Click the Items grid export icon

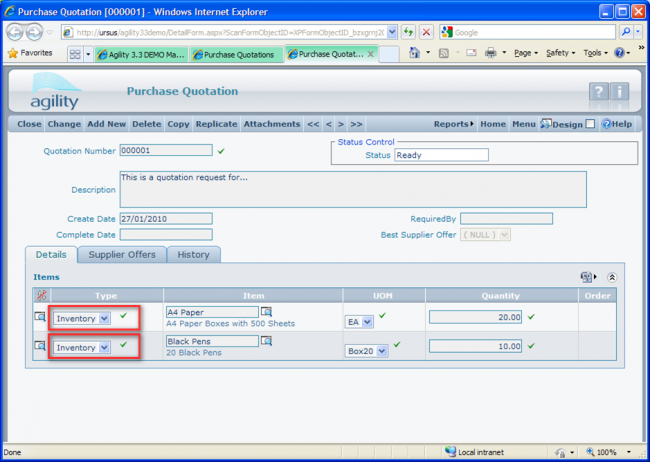point(586,277)
